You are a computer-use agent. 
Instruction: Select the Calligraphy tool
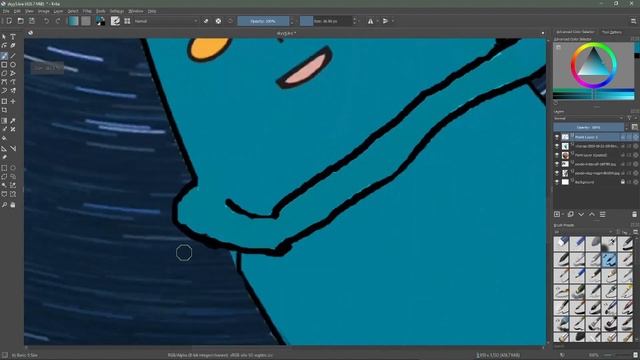pyautogui.click(x=13, y=46)
